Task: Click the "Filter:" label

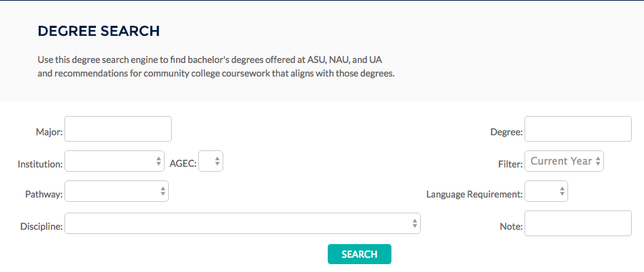Action: coord(510,165)
